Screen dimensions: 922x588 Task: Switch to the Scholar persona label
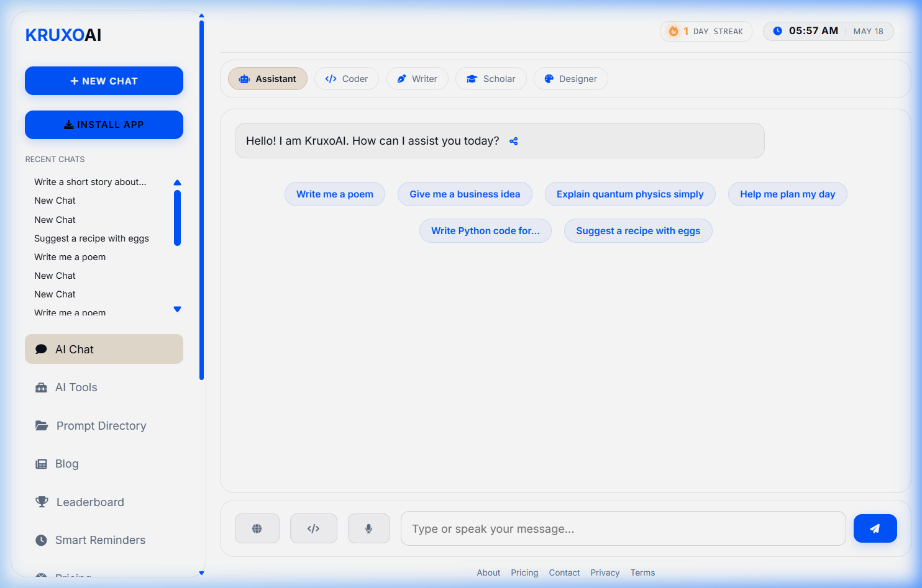499,79
